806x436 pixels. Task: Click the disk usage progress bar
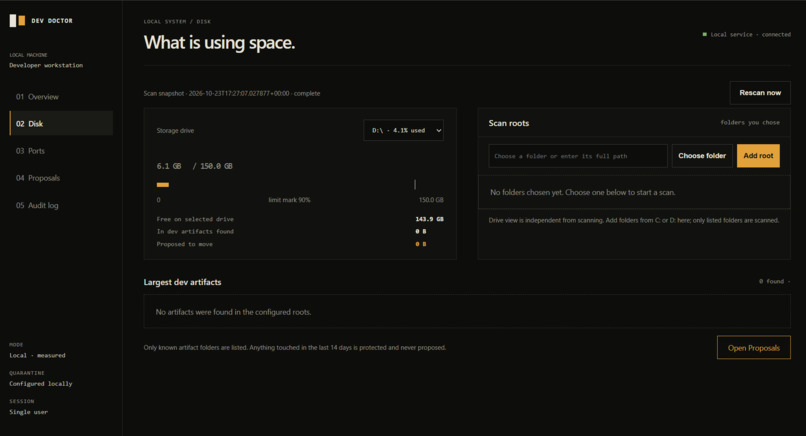coord(300,185)
